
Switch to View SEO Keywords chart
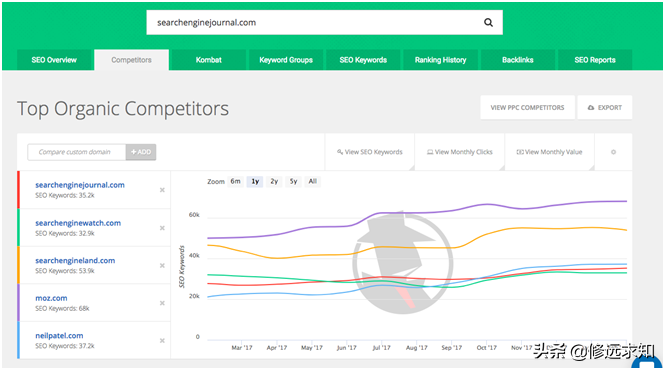click(x=370, y=152)
